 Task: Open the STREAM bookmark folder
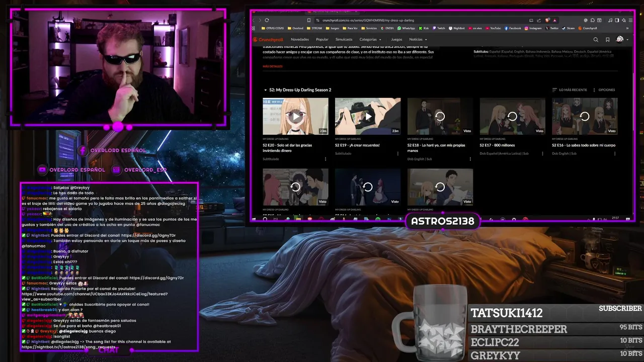point(314,28)
